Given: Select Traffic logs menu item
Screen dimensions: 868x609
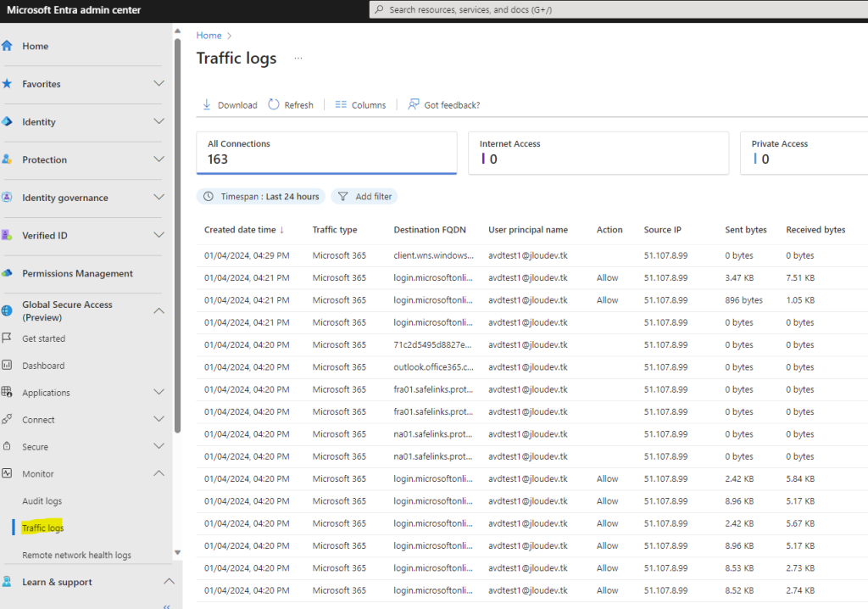Looking at the screenshot, I should [x=42, y=528].
